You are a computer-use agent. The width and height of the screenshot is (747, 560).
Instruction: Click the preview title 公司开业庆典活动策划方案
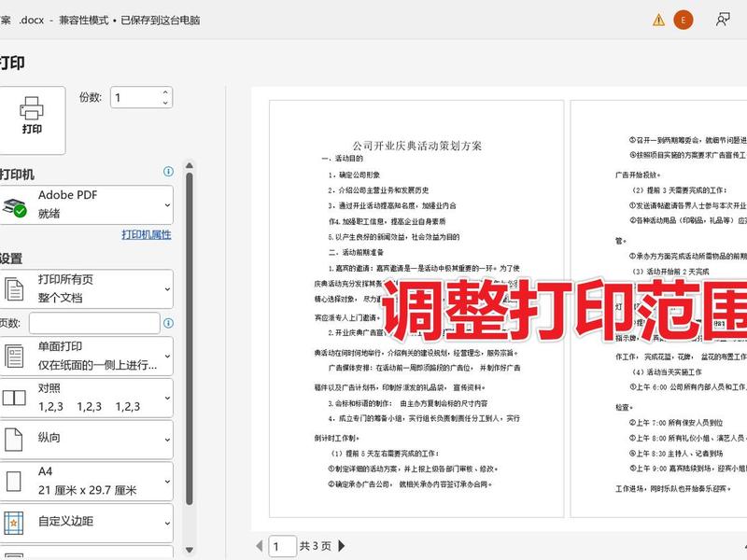[416, 146]
